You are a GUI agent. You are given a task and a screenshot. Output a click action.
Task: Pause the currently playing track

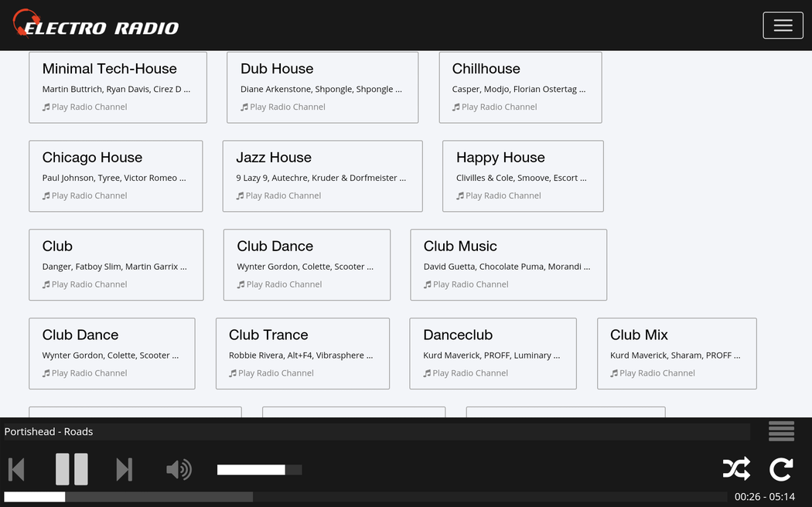[71, 469]
